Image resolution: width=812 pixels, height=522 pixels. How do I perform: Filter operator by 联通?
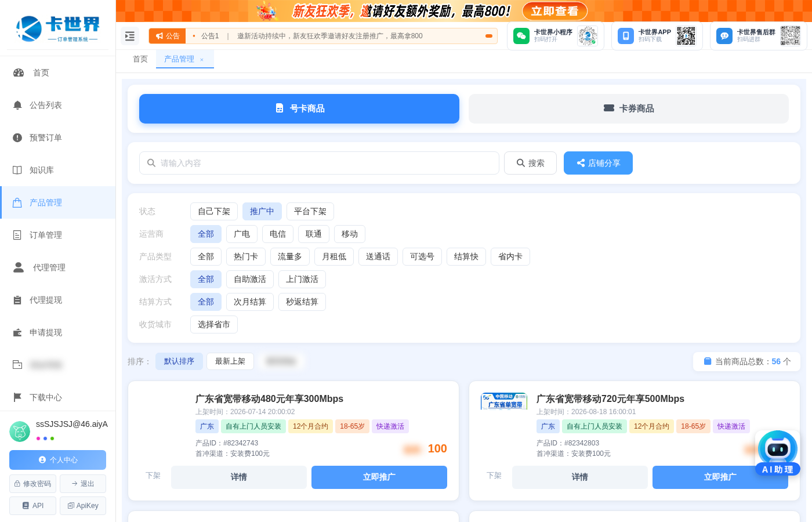(314, 234)
